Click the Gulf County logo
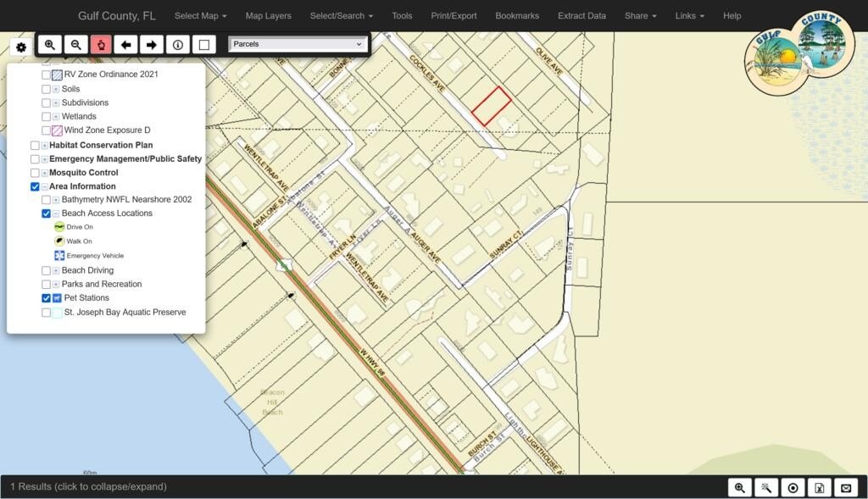Image resolution: width=868 pixels, height=499 pixels. click(x=799, y=54)
